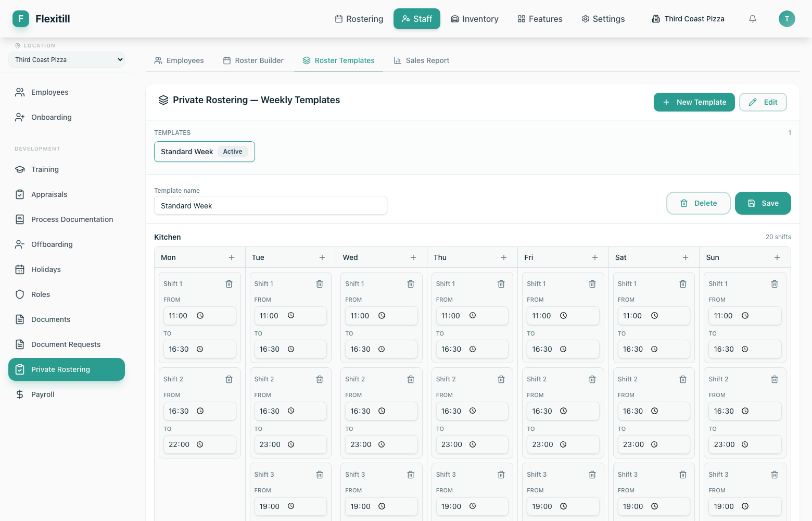Click Sun Shift 2 FROM time field
This screenshot has width=812, height=521.
click(745, 411)
